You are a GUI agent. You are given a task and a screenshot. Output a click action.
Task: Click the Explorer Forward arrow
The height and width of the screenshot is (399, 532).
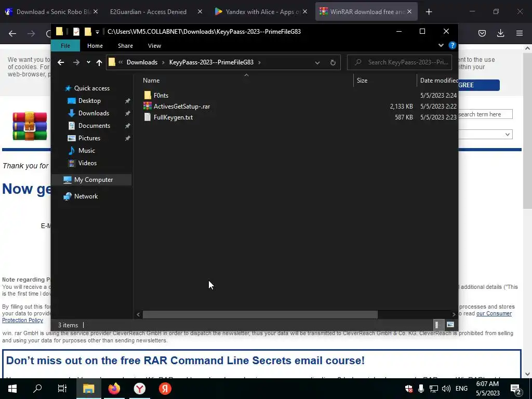[x=76, y=62]
